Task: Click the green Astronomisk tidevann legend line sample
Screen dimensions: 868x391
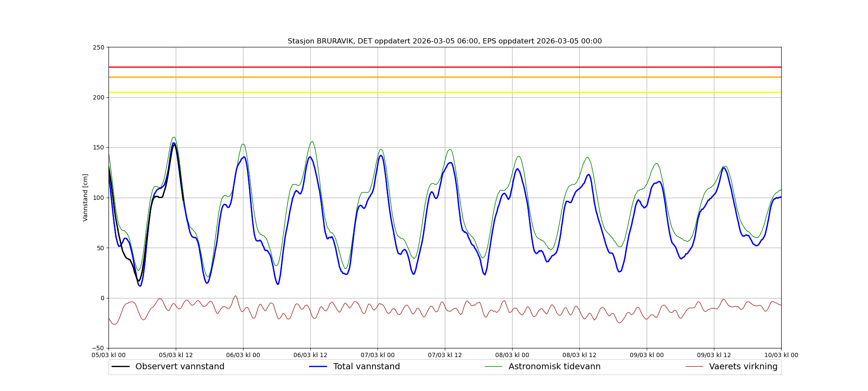Action: tap(493, 367)
